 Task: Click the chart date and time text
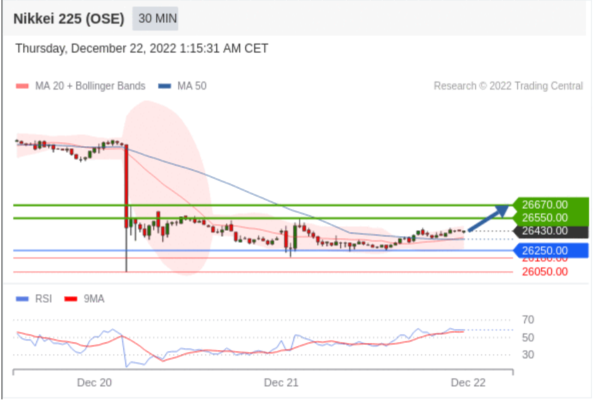(x=142, y=48)
